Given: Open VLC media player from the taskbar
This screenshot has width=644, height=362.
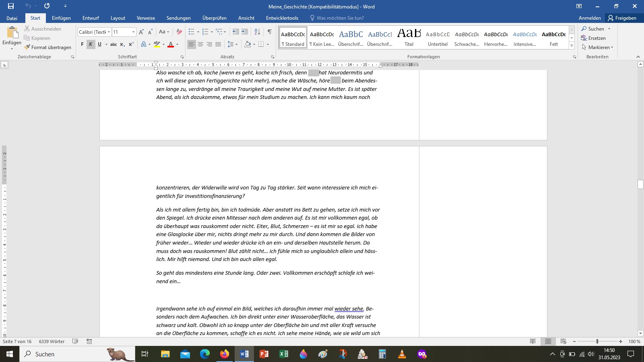Looking at the screenshot, I should (402, 354).
